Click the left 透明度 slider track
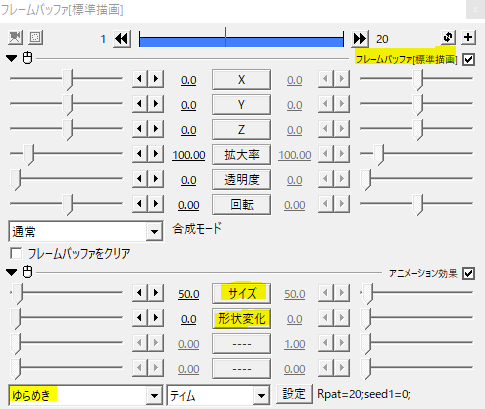485x409 pixels. [67, 179]
